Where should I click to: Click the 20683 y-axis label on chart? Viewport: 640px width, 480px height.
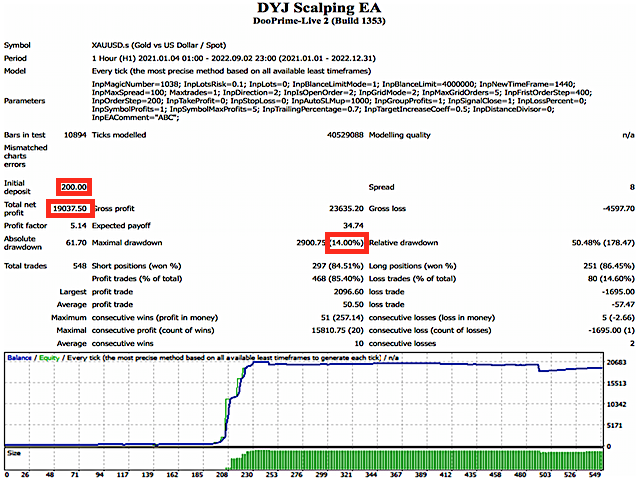pos(616,362)
